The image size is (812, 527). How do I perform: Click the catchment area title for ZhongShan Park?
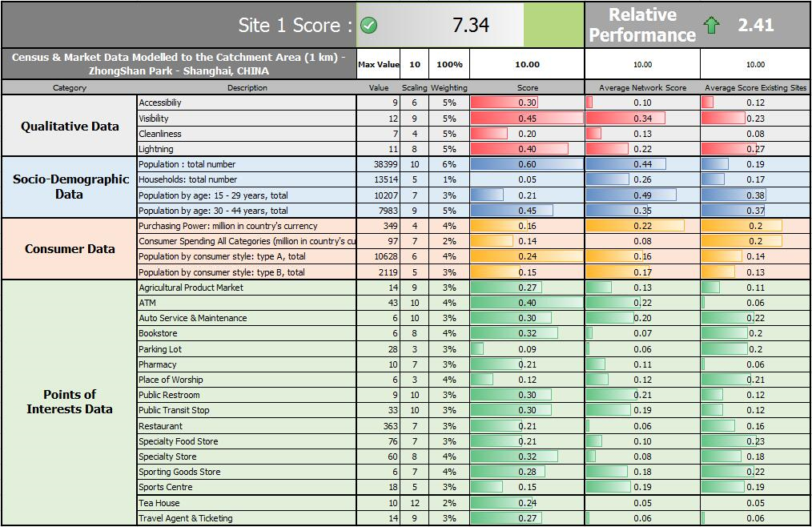coord(179,64)
